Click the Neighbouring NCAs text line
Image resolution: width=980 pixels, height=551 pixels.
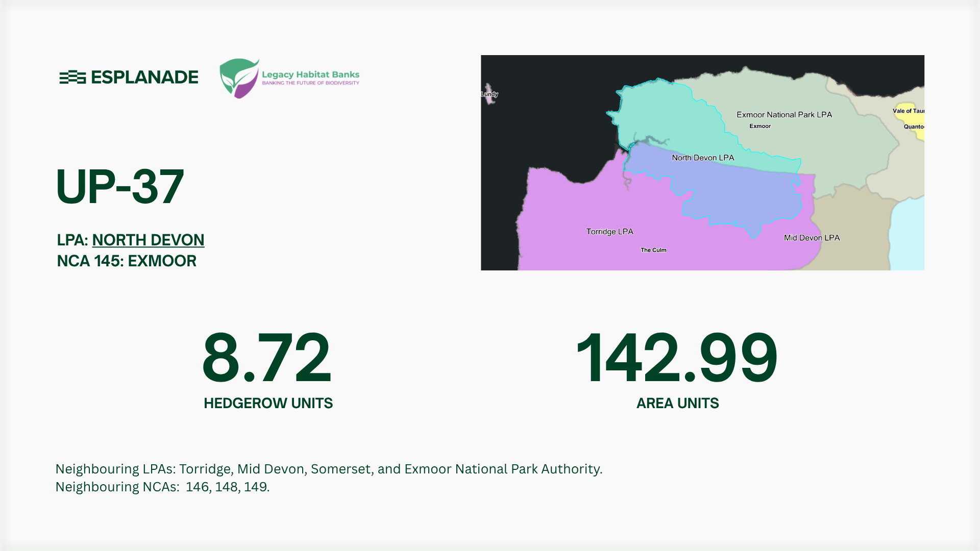(162, 487)
